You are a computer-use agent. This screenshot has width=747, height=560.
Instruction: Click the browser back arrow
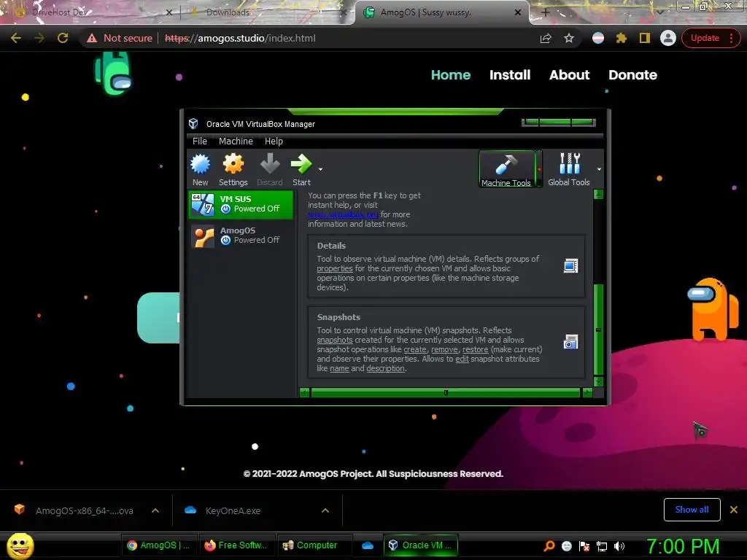16,38
